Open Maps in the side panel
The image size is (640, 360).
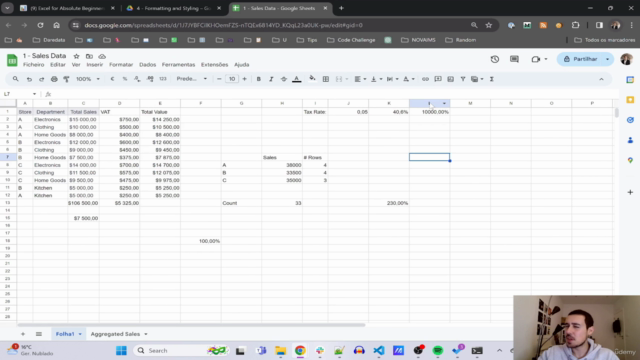(x=630, y=160)
